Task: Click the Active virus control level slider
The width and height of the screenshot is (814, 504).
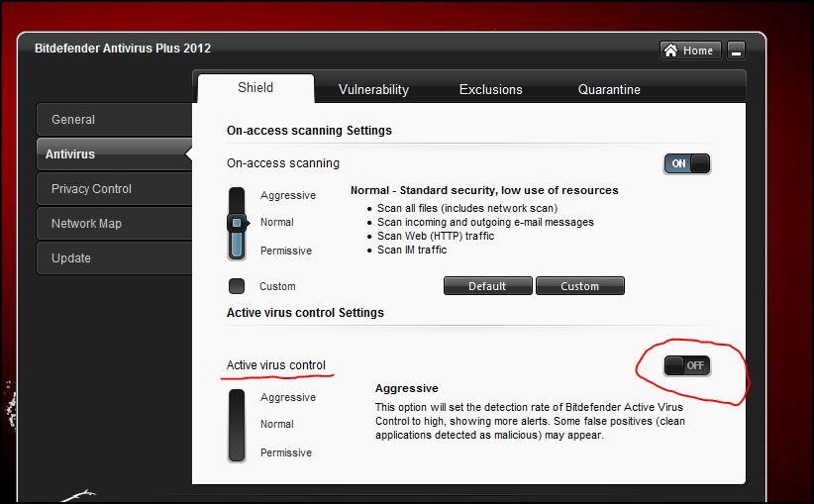Action: [237, 426]
